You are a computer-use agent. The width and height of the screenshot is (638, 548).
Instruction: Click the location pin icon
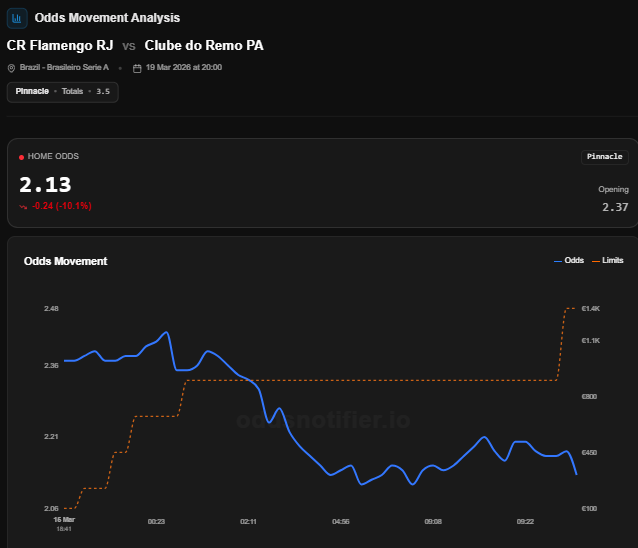pyautogui.click(x=11, y=68)
